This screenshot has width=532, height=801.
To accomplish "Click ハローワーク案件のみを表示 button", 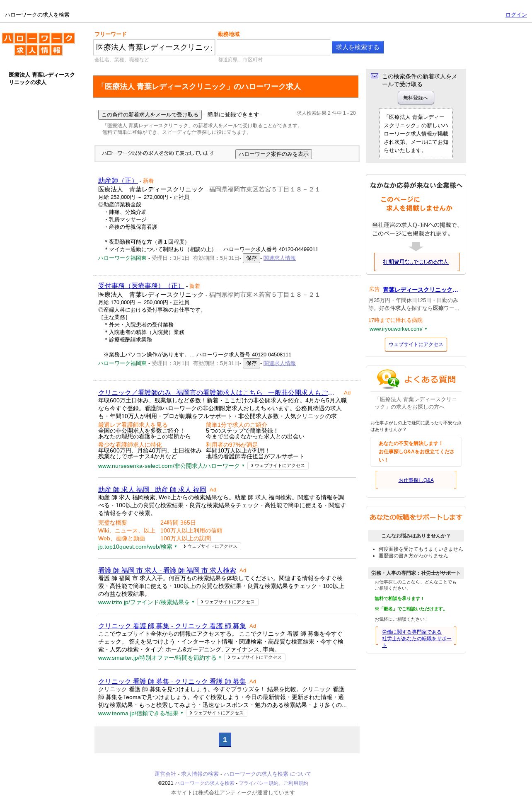I will coord(273,154).
